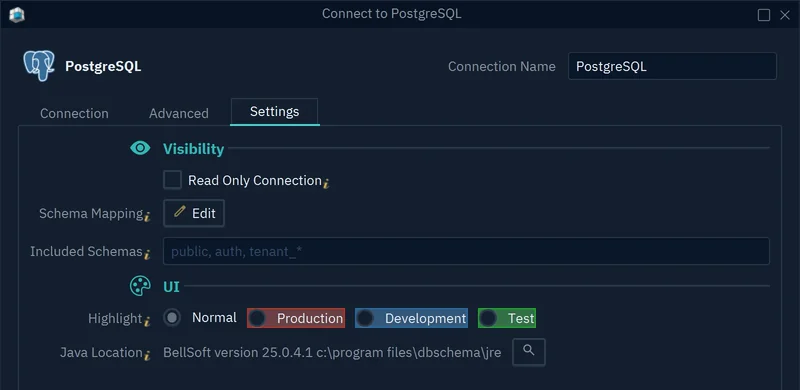The image size is (800, 390).
Task: Click info icon next to Schema Mapping
Action: tap(147, 216)
